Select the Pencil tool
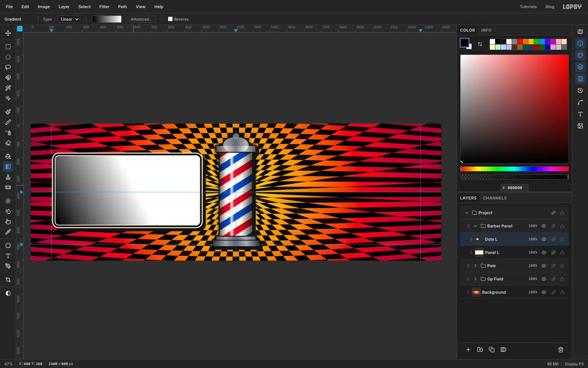The height and width of the screenshot is (368, 588). (x=8, y=122)
